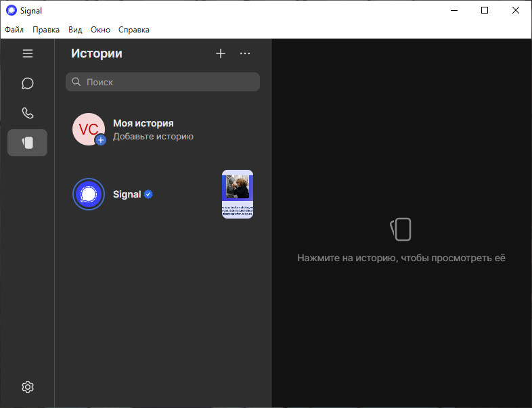Open Signal settings gear

28,387
